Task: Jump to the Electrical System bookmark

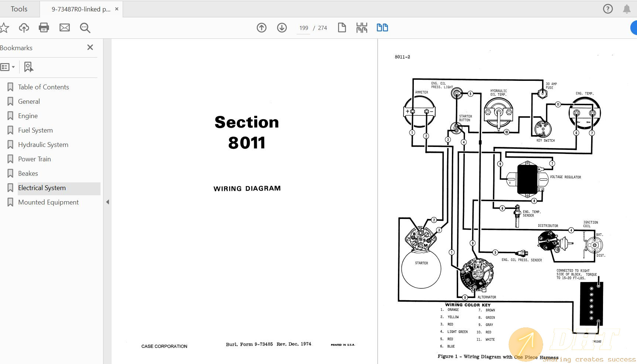Action: (x=42, y=188)
